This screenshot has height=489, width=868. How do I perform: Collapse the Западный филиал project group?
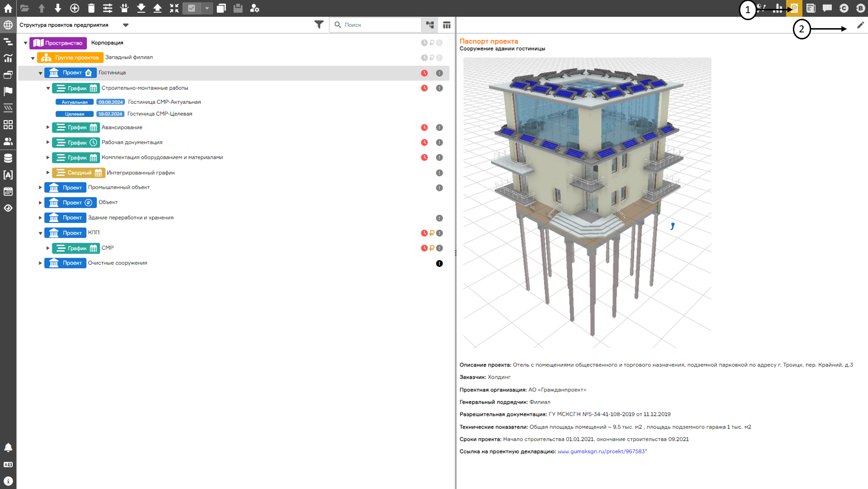tap(33, 58)
